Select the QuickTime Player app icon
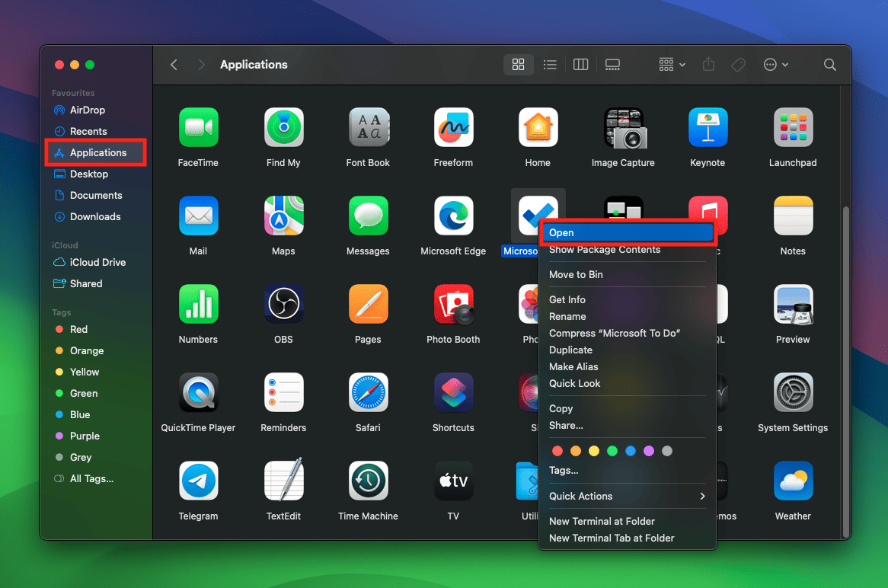 pyautogui.click(x=198, y=392)
